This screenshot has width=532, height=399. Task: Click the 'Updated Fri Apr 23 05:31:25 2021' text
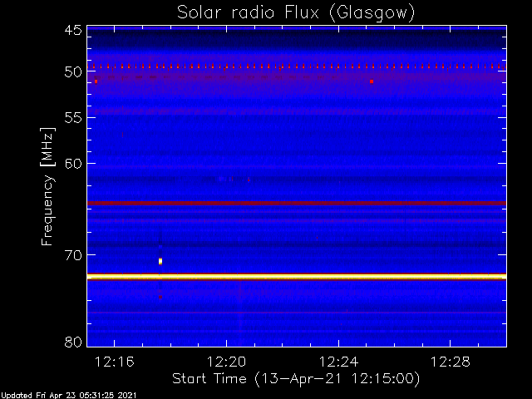68,396
